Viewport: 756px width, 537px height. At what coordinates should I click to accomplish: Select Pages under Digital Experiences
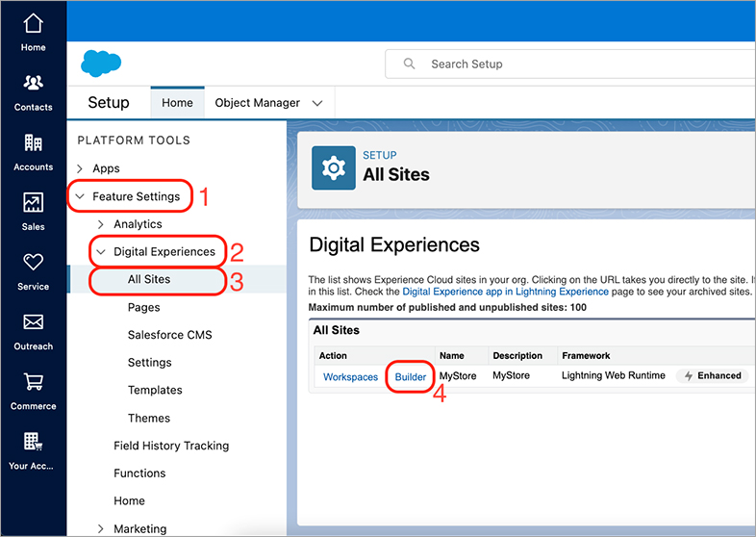pos(143,307)
